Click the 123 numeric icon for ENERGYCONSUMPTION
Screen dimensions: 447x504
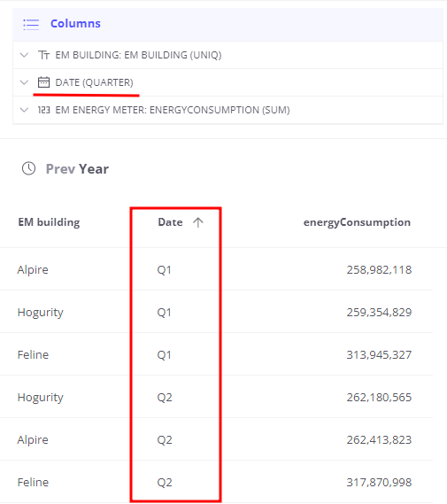coord(43,110)
